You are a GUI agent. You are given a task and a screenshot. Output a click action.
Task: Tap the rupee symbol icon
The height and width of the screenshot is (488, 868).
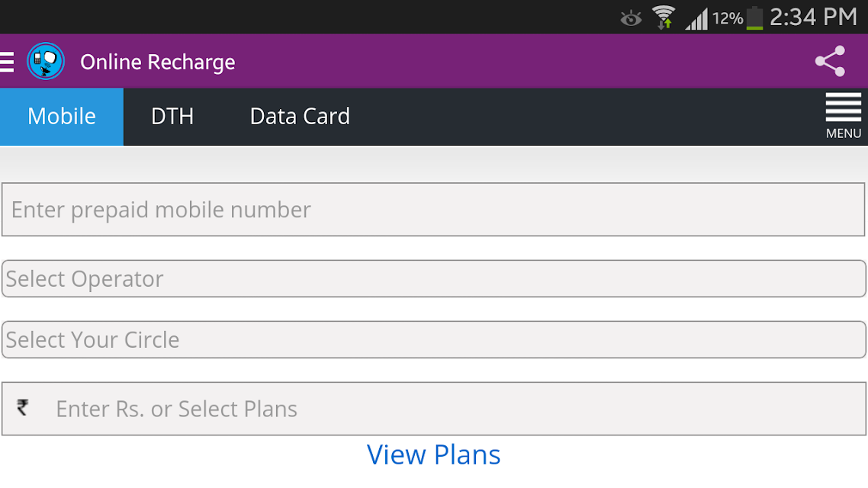point(23,408)
